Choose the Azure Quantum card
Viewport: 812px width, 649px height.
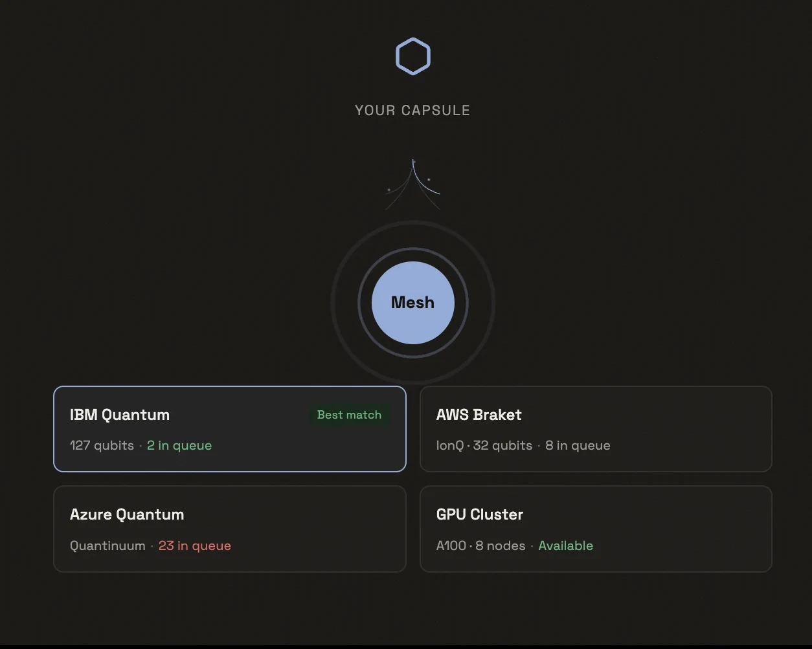pos(230,529)
